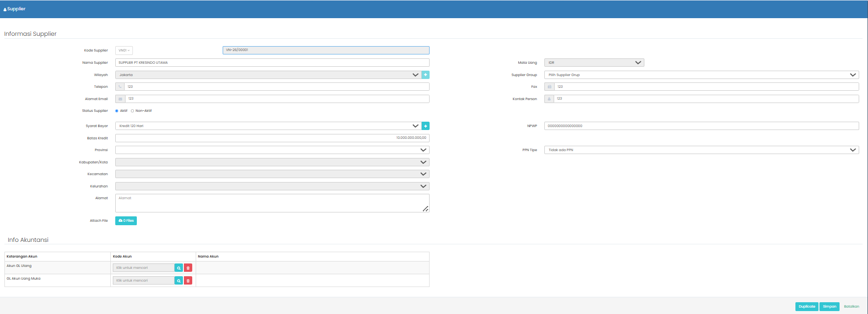
Task: Open the Wilayah dropdown showing Jakarta
Action: [x=268, y=75]
